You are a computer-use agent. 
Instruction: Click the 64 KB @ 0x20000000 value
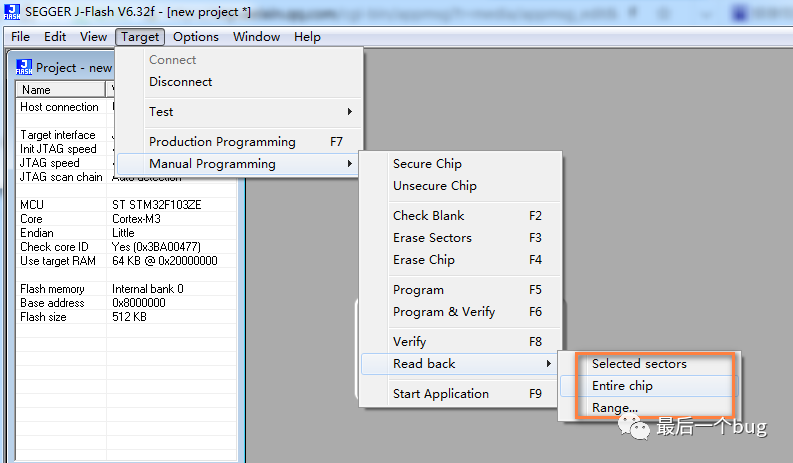tap(164, 261)
